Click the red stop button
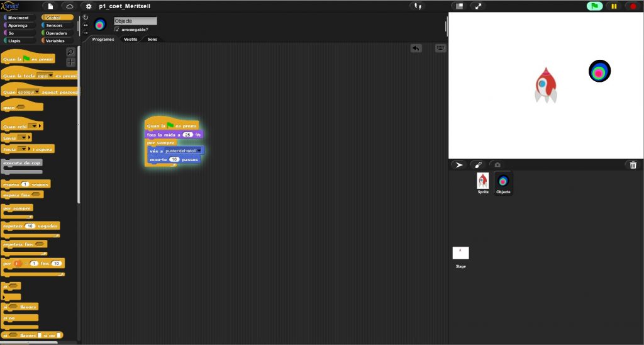Viewport: 644px width, 345px height. (633, 6)
